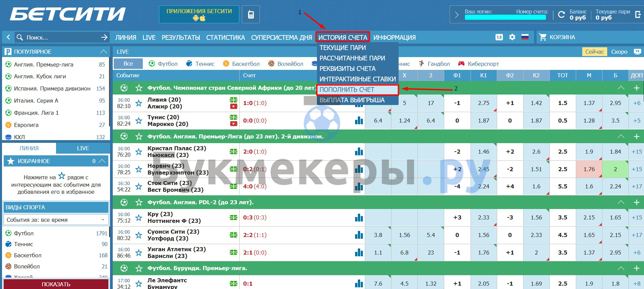The image size is (644, 289).
Task: Click the search magnifier icon
Action: [x=20, y=37]
